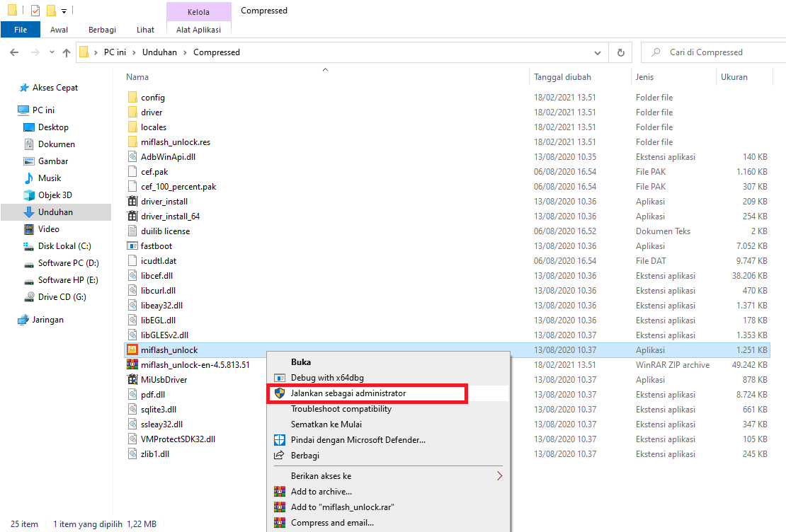
Task: Select Akses Cepat in navigation pane
Action: click(55, 88)
